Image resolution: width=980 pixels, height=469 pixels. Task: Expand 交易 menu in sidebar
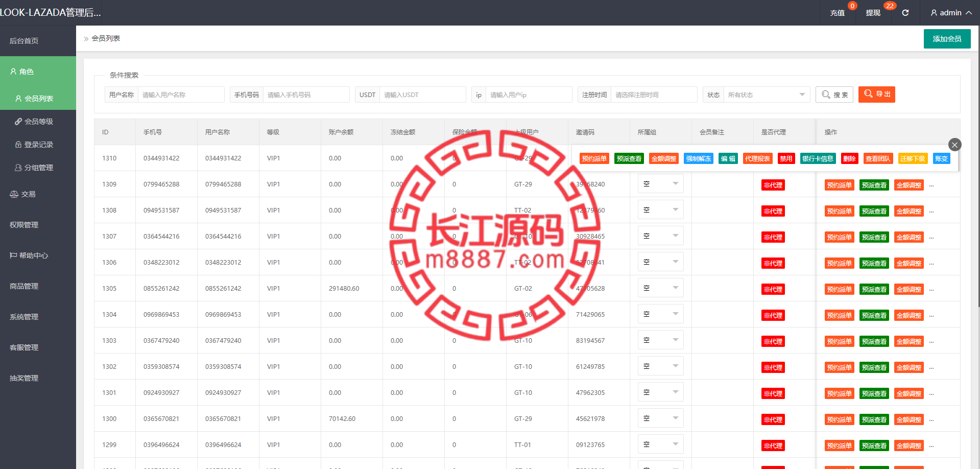tap(38, 194)
